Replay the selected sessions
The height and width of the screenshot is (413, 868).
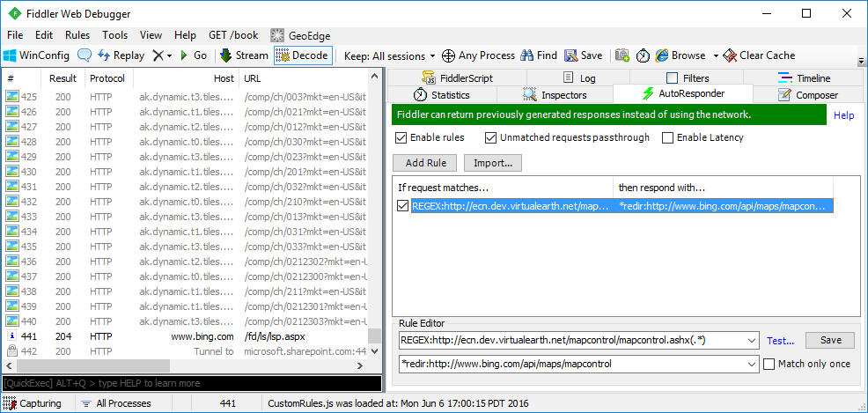click(x=121, y=55)
